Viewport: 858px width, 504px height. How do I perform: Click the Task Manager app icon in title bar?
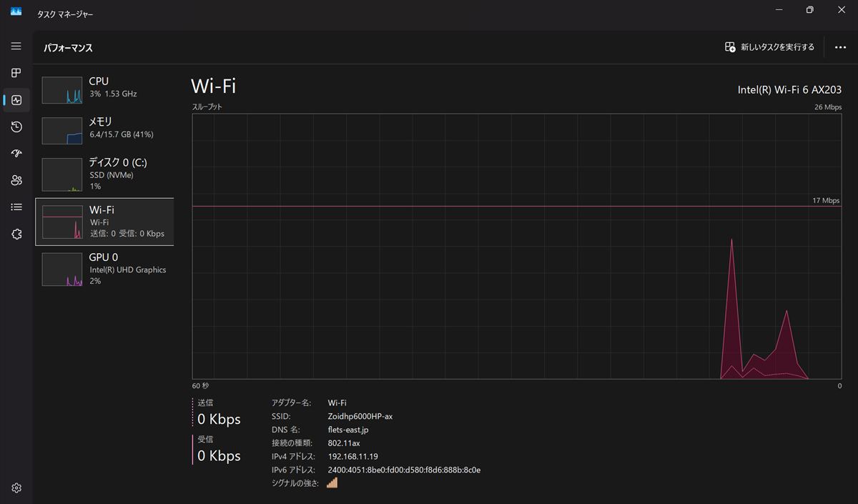pos(16,11)
